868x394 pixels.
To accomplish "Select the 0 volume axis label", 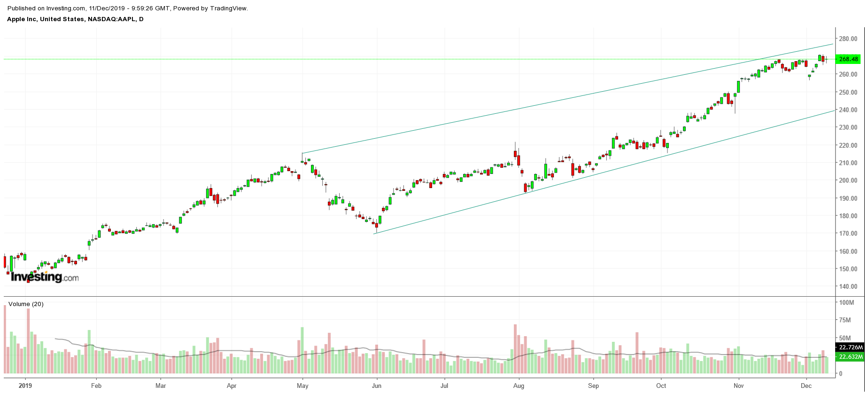I will tap(841, 374).
